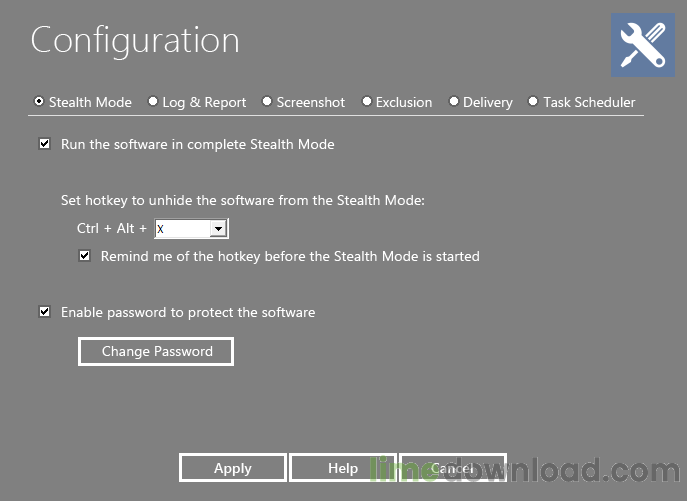Uncheck Remind me of the hotkey checkbox
Viewport: 687px width, 501px height.
click(85, 256)
